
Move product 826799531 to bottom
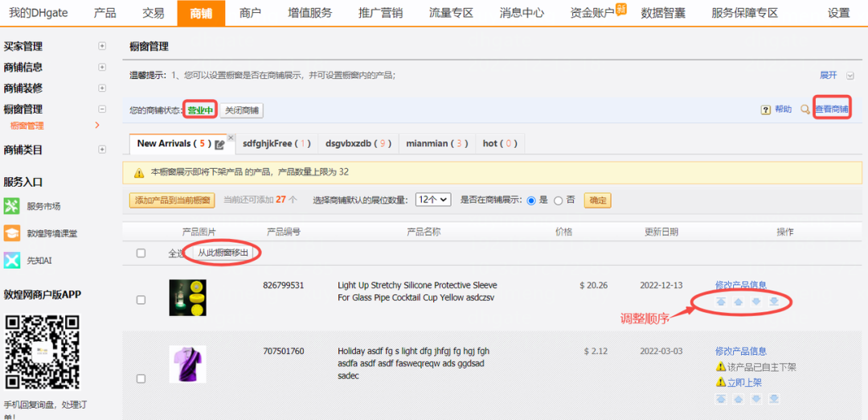pyautogui.click(x=774, y=302)
